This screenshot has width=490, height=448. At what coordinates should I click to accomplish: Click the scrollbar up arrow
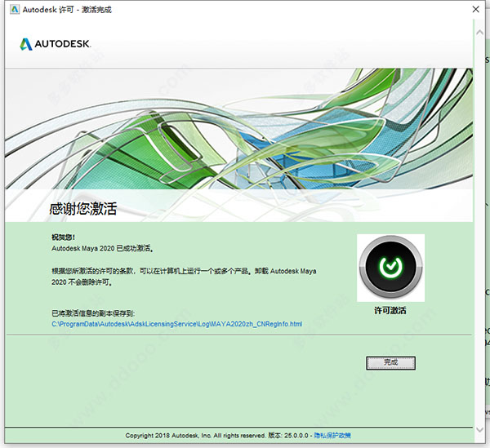click(479, 32)
